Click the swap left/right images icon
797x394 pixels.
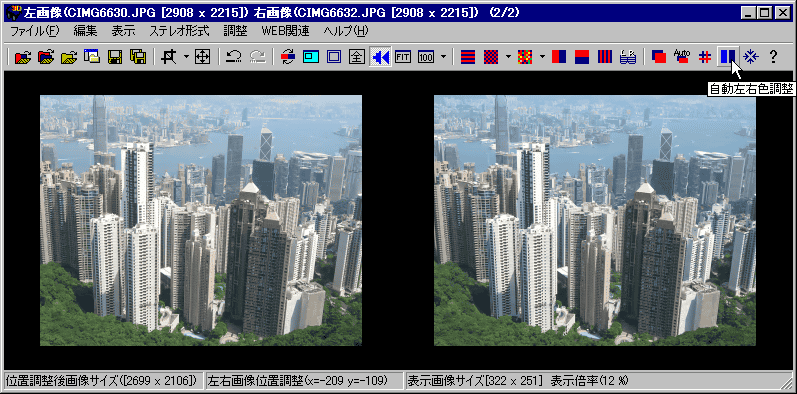pos(288,57)
